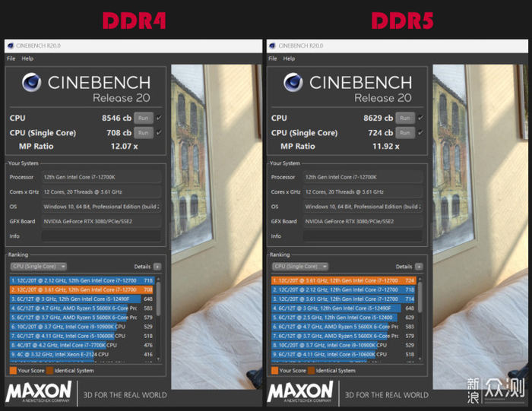Image resolution: width=532 pixels, height=411 pixels.
Task: Select i5-10600K entry in DDR5 ranking
Action: click(344, 354)
